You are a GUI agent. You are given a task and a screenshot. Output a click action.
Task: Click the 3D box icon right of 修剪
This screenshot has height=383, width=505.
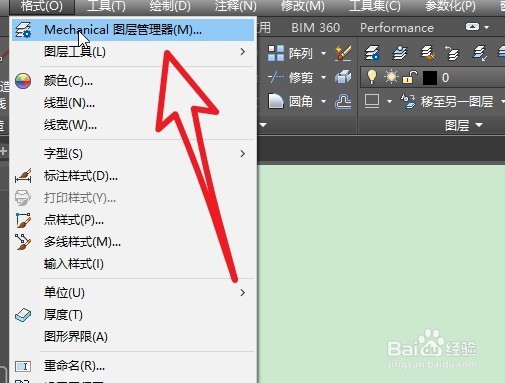point(343,77)
